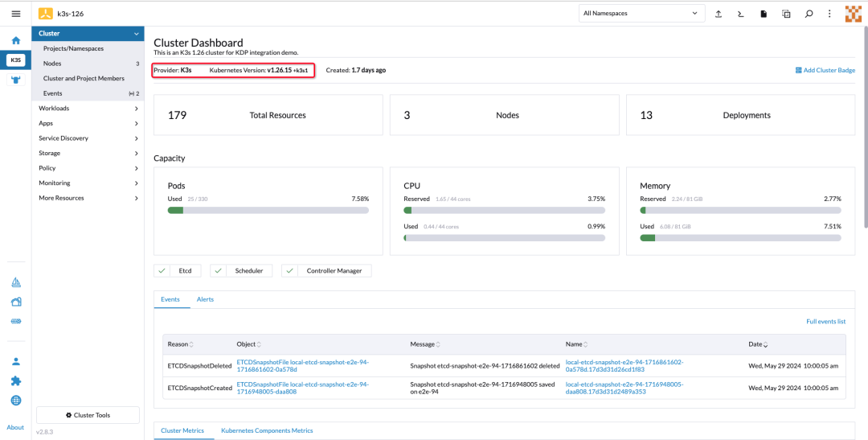Open event name ending 2489a353

click(x=624, y=388)
